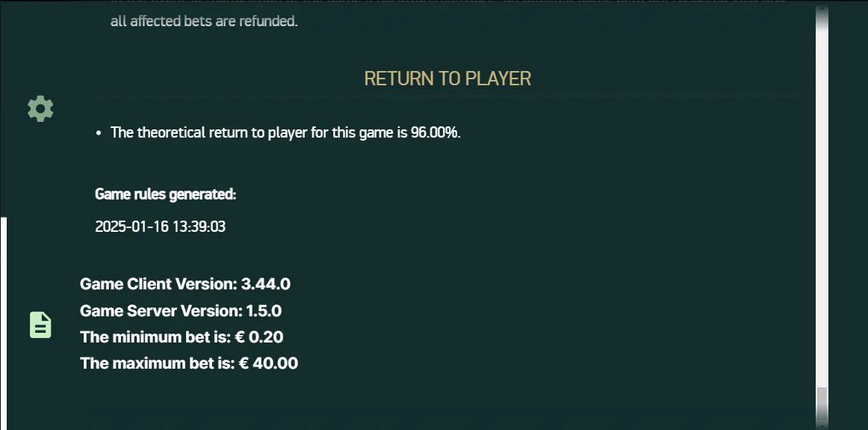
Task: Open the settings gear icon
Action: 40,108
